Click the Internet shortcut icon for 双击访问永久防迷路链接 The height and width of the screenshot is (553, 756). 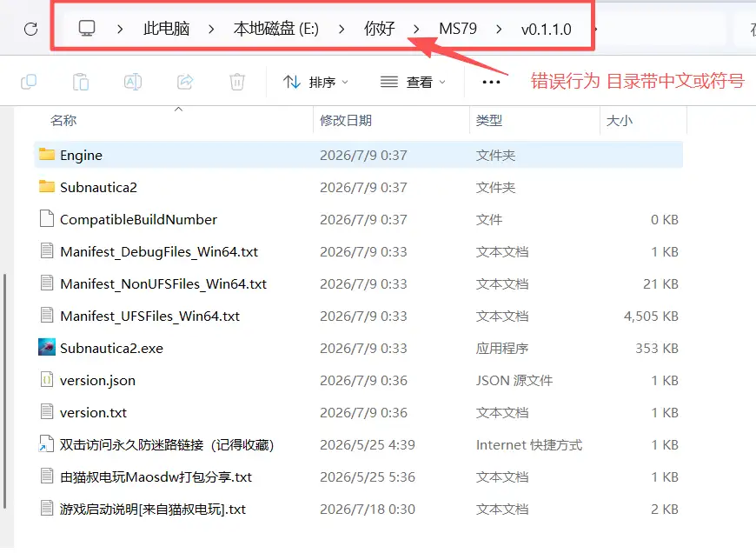coord(46,444)
